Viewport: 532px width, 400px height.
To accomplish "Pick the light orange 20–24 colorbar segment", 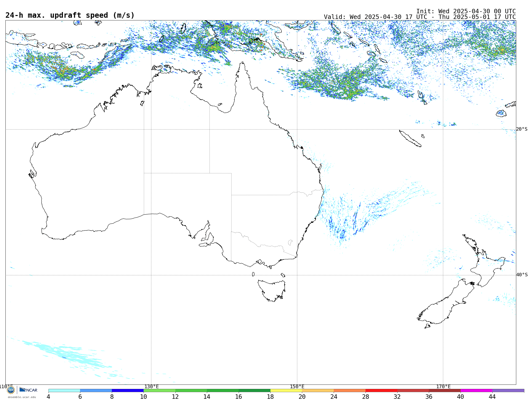I will 318,391.
